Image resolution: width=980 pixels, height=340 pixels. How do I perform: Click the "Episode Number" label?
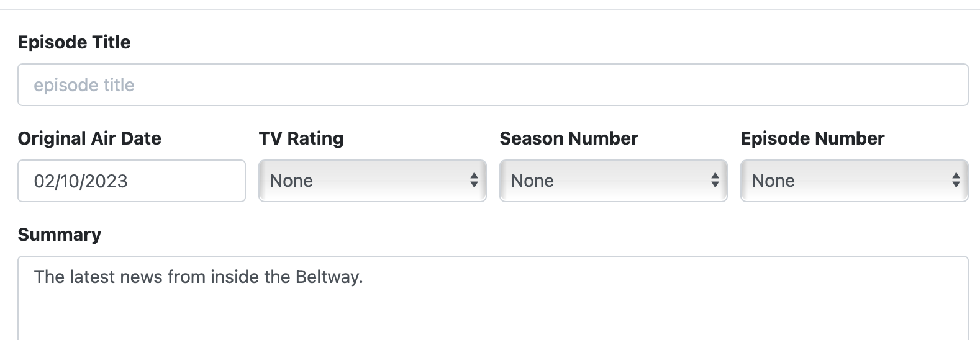(812, 138)
